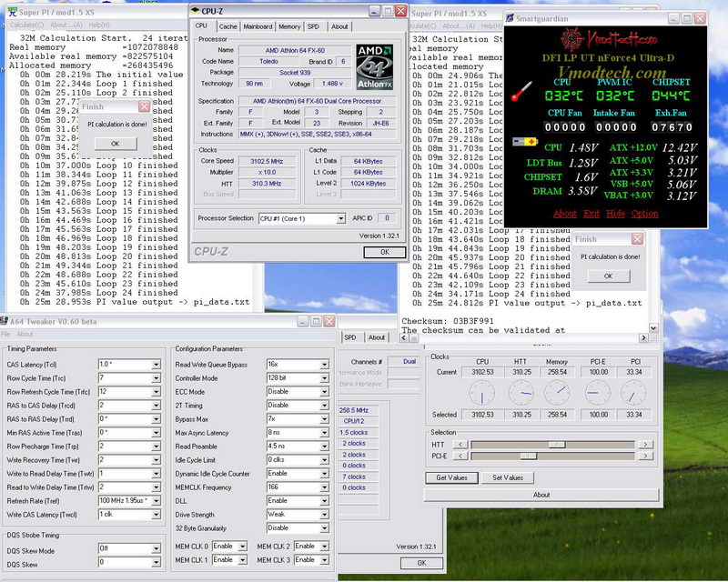Viewport: 728px width, 582px height.
Task: Minimize the Smartguardian window
Action: (673, 18)
